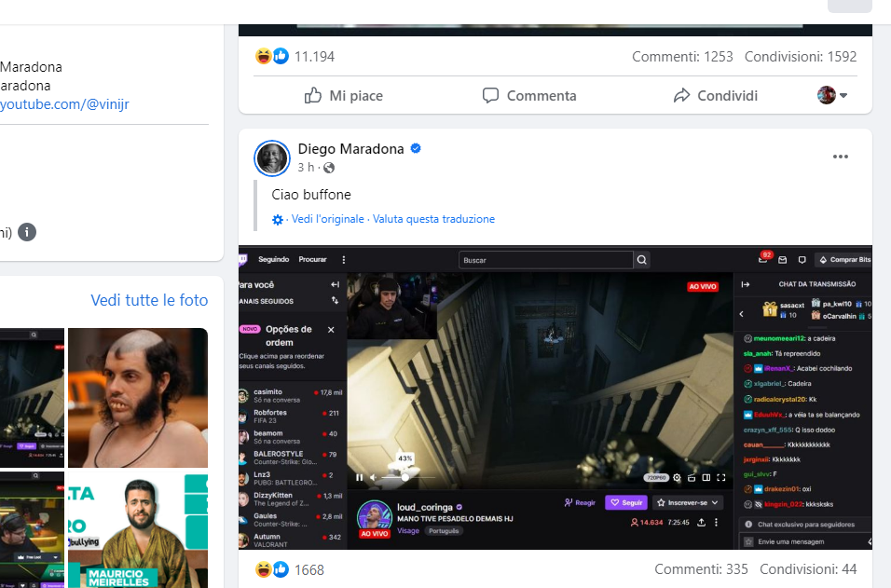The height and width of the screenshot is (588, 891).
Task: Click the Twitch notifications icon with the 92 badge
Action: (x=763, y=259)
